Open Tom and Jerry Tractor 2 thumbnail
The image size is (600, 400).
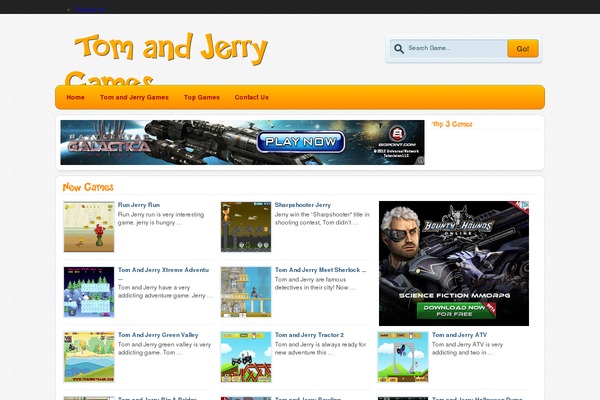246,357
